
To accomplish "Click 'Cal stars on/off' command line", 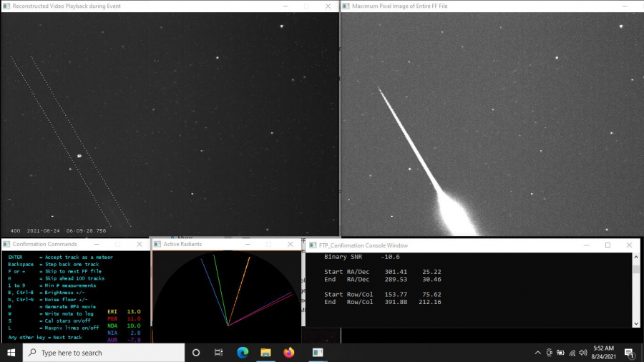I will (49, 321).
